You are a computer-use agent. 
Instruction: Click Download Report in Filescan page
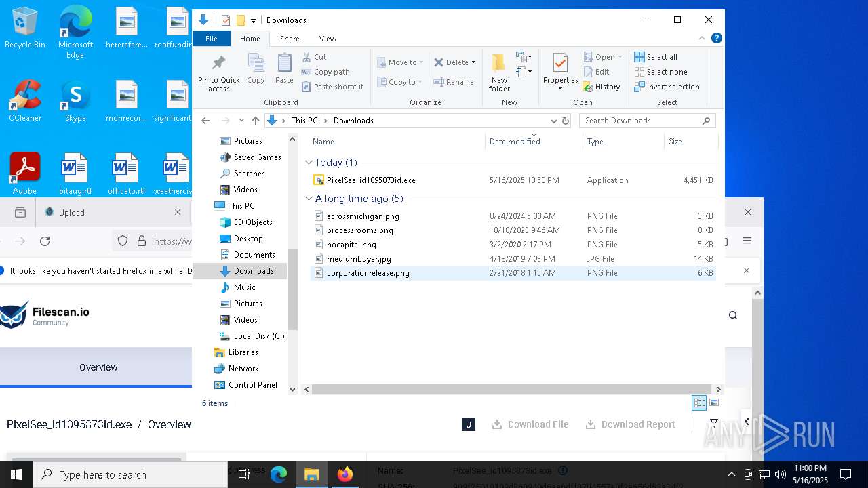point(631,424)
